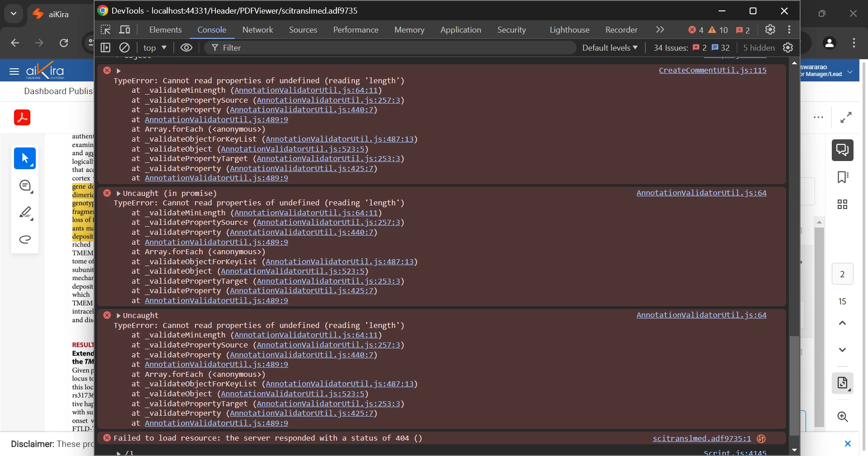Image resolution: width=868 pixels, height=456 pixels.
Task: Open DevTools settings gear icon
Action: point(770,30)
